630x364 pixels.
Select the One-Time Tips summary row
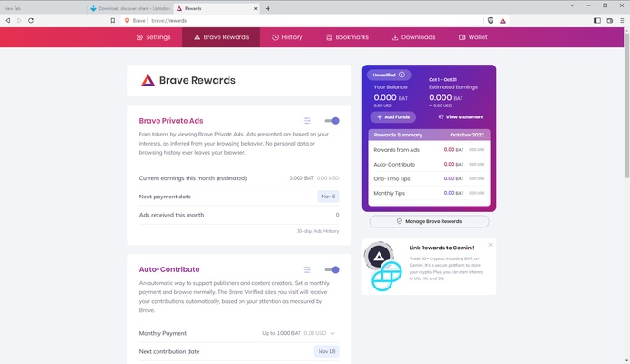(429, 178)
